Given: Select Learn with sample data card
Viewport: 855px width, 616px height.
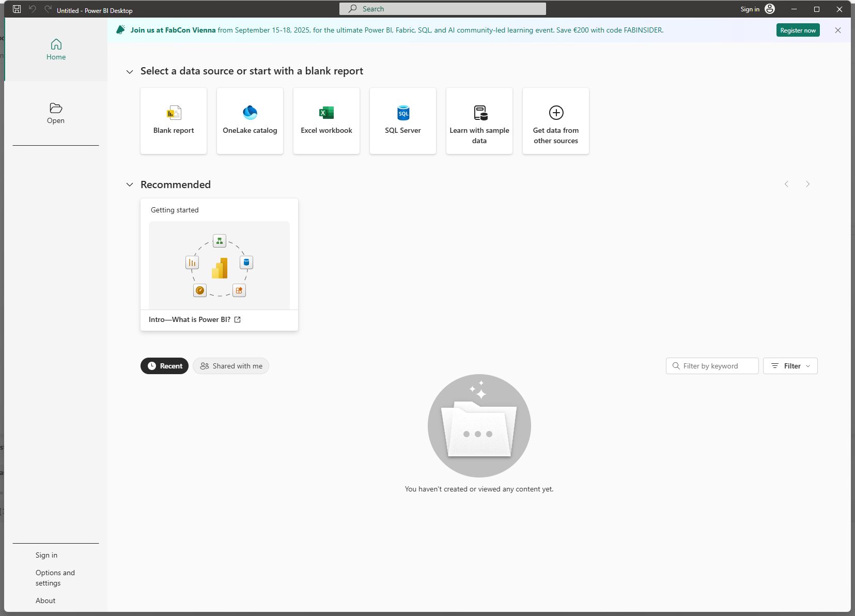Looking at the screenshot, I should [479, 121].
